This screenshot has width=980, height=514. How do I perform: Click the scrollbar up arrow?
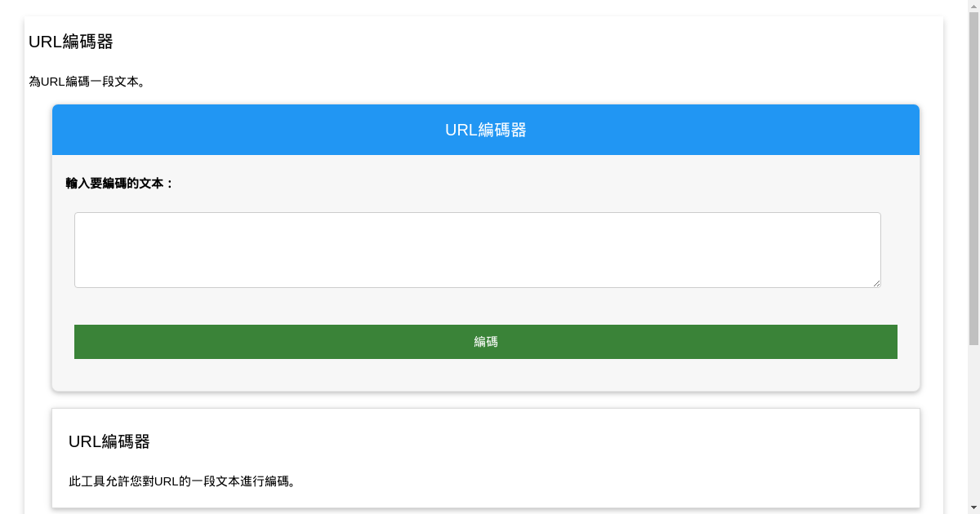(973, 6)
